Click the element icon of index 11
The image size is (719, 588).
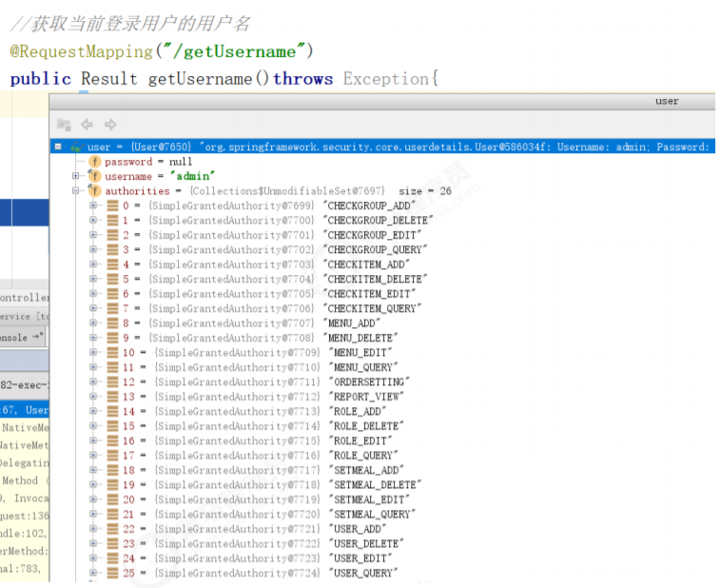click(113, 367)
